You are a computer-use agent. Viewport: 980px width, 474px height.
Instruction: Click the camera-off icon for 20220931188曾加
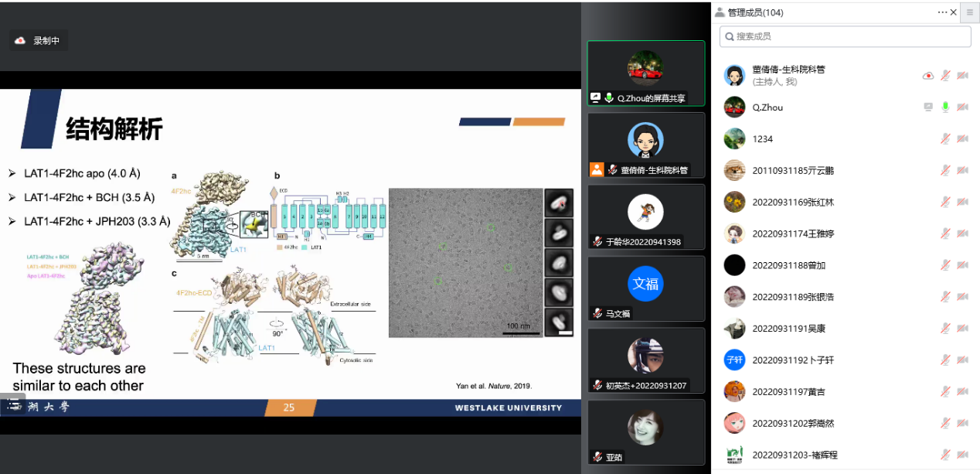[x=962, y=265]
